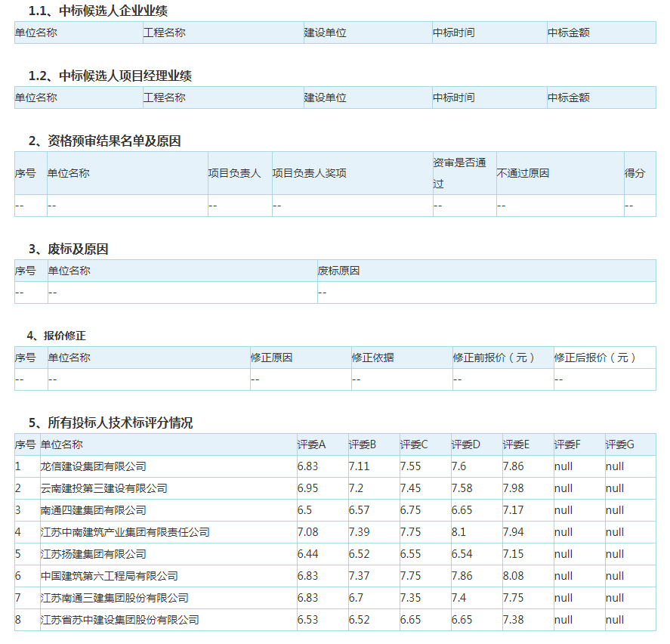The height and width of the screenshot is (644, 670).
Task: Click score 7.98 in 云南建投 row
Action: (x=513, y=488)
